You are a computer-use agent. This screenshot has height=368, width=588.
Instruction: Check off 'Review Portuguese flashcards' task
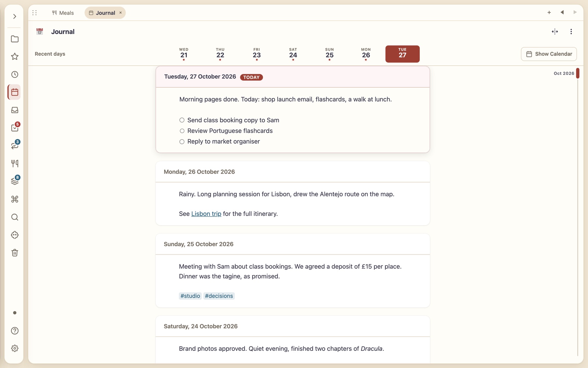182,131
